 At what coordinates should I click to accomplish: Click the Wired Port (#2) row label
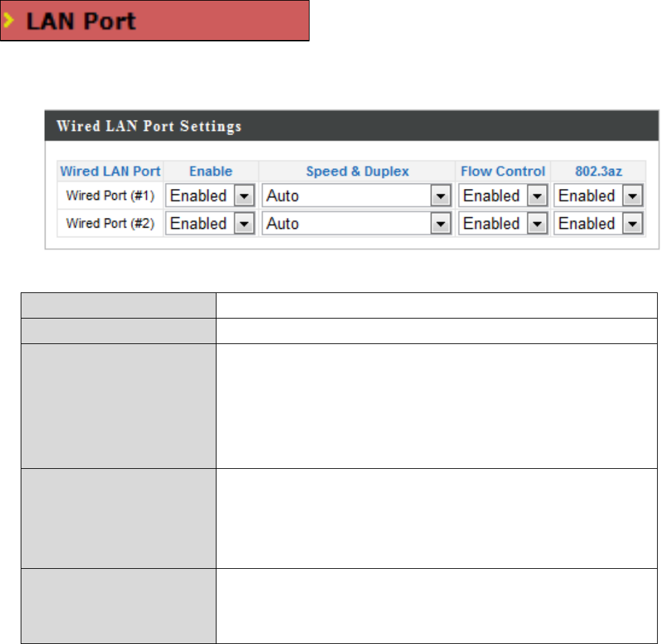(110, 223)
